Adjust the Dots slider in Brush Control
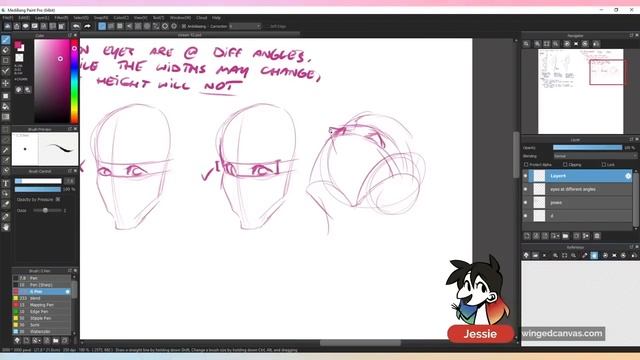The image size is (640, 360). coord(47,210)
